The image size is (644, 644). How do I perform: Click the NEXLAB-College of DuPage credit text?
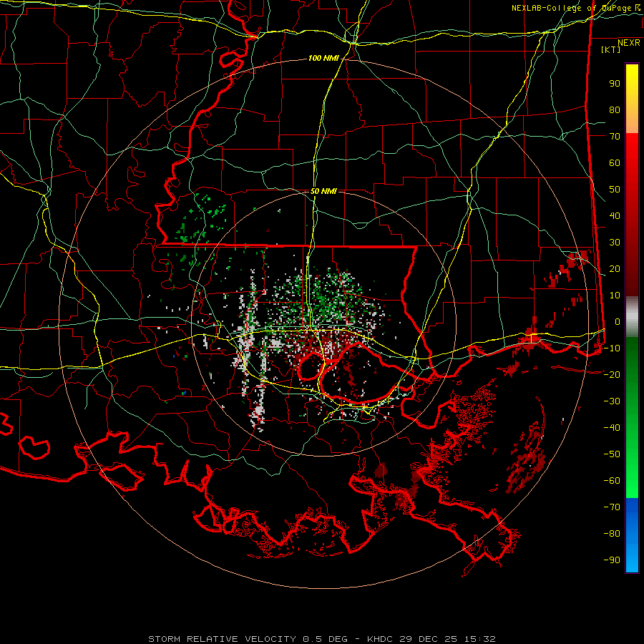(577, 8)
